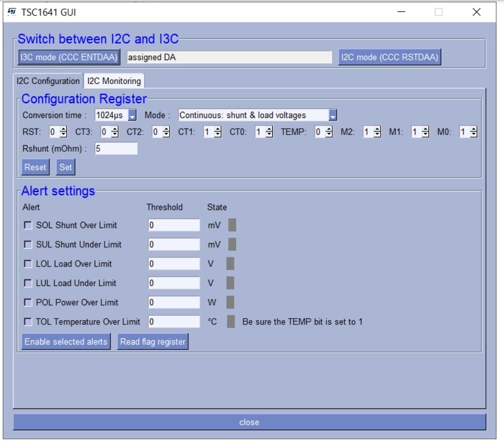This screenshot has height=443, width=504.
Task: Click the M0 bit spinner arrows
Action: coord(473,132)
